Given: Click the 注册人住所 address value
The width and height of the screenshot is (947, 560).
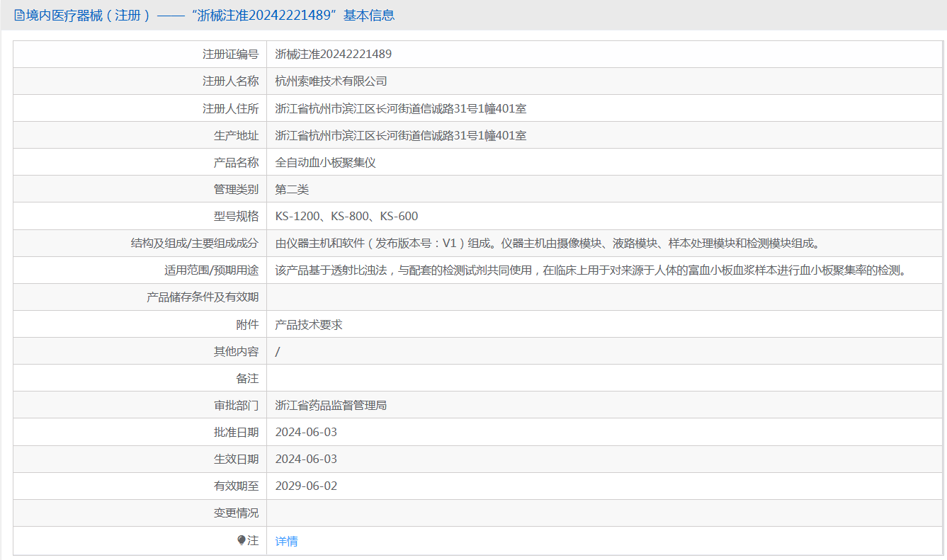Looking at the screenshot, I should coord(400,108).
